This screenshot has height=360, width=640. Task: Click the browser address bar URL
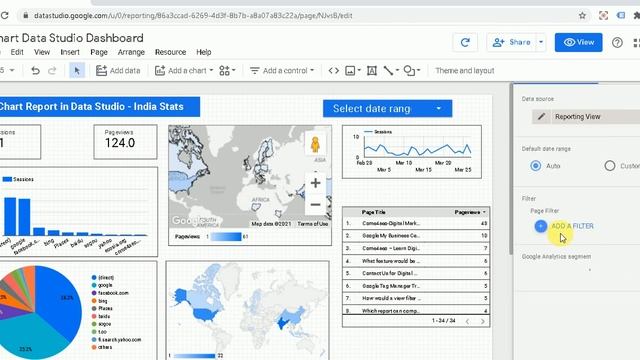click(193, 16)
